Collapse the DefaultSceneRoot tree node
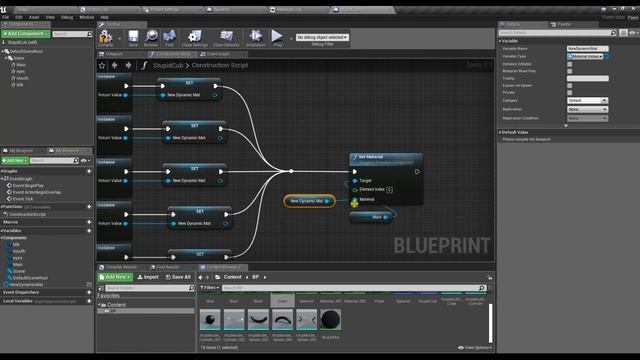The width and height of the screenshot is (640, 360). tap(3, 51)
